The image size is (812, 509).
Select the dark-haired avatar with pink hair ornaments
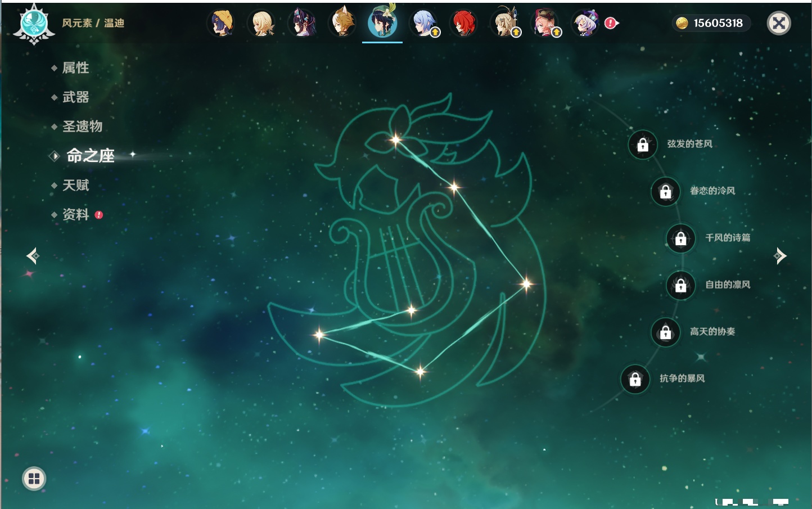(x=303, y=24)
